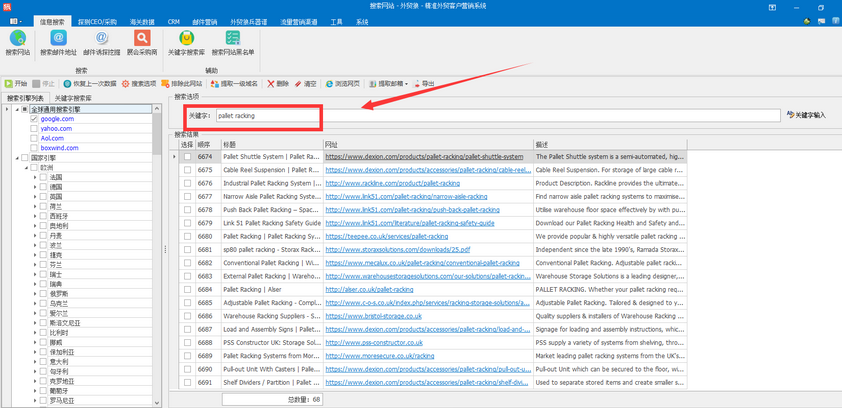Start the search with the green 开始 button
The height and width of the screenshot is (408, 846).
pyautogui.click(x=16, y=84)
